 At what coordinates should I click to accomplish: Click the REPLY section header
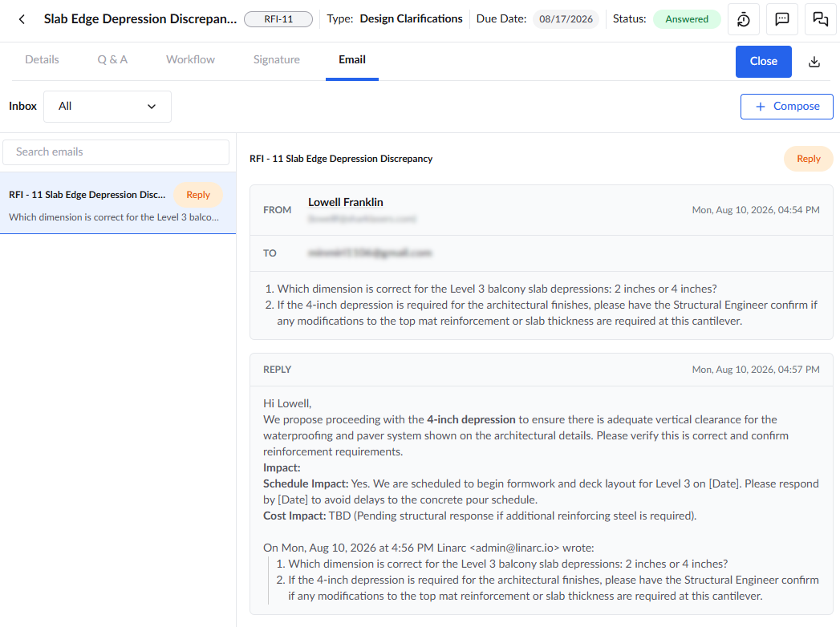tap(277, 370)
